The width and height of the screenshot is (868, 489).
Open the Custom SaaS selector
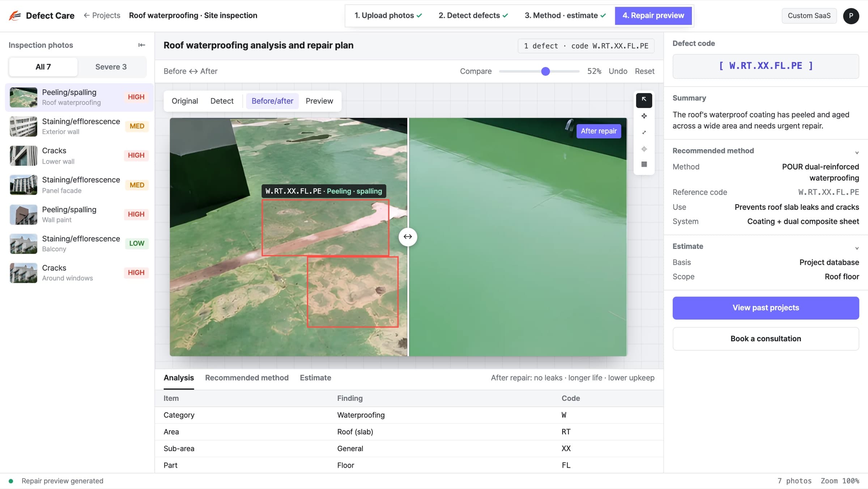[x=809, y=16]
